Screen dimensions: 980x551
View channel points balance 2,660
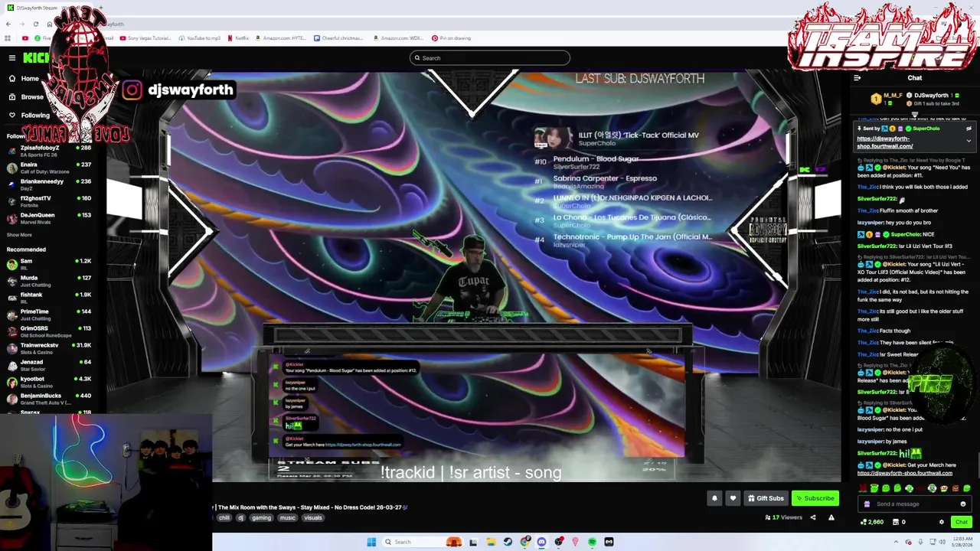[x=872, y=522]
